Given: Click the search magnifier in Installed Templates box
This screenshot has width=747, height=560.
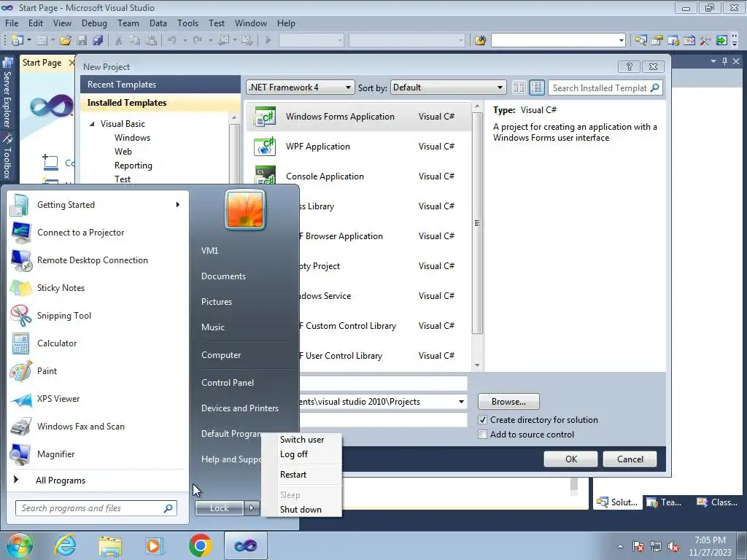Looking at the screenshot, I should pyautogui.click(x=654, y=87).
